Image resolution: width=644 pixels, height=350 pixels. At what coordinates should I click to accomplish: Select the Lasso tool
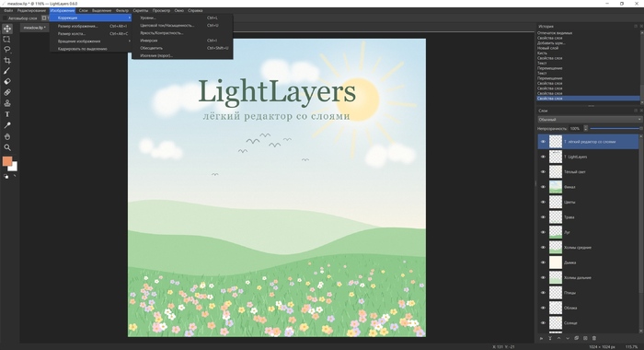pyautogui.click(x=7, y=50)
